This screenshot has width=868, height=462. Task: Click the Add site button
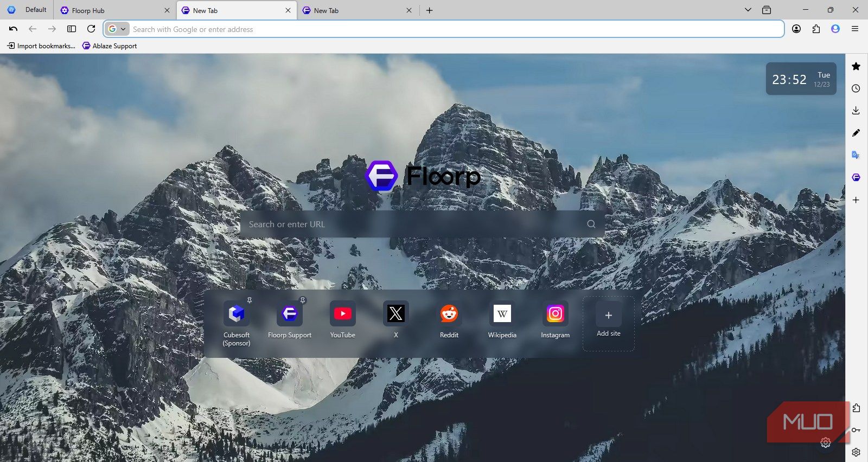(x=609, y=323)
